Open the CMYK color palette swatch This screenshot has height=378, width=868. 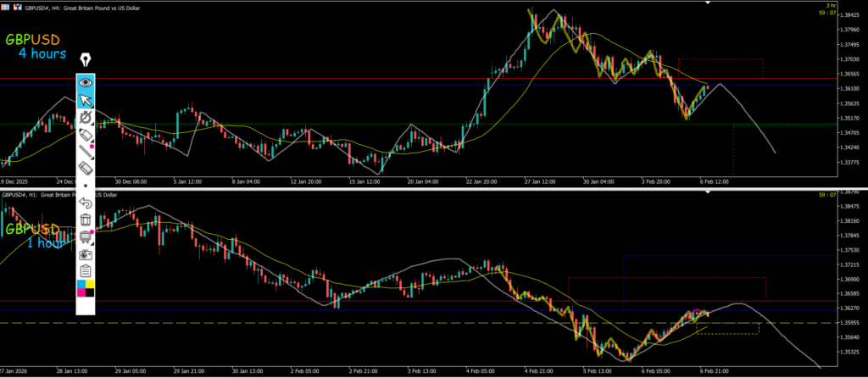click(86, 289)
